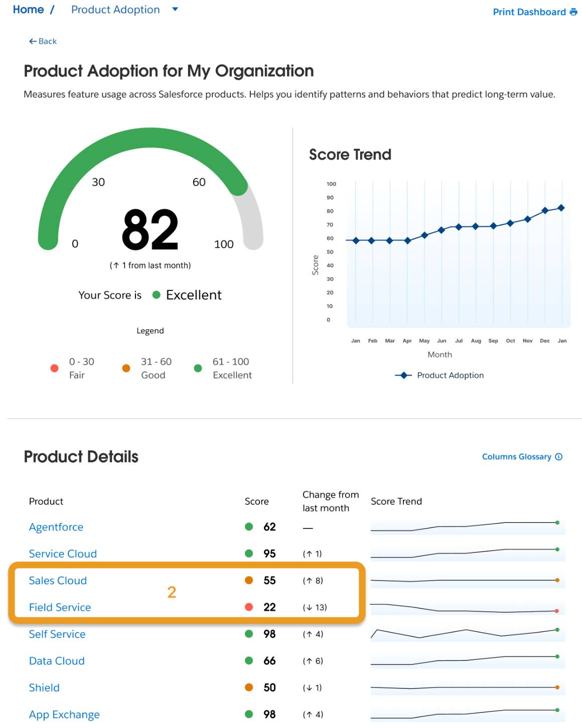Image resolution: width=582 pixels, height=728 pixels.
Task: Click the Dec data point on Score Trend
Action: (545, 211)
